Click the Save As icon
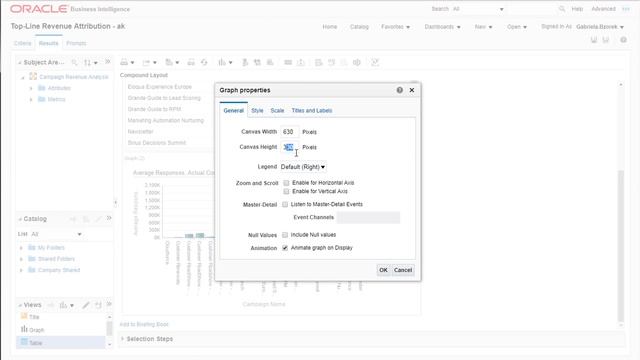Image resolution: width=640 pixels, height=360 pixels. [606, 40]
